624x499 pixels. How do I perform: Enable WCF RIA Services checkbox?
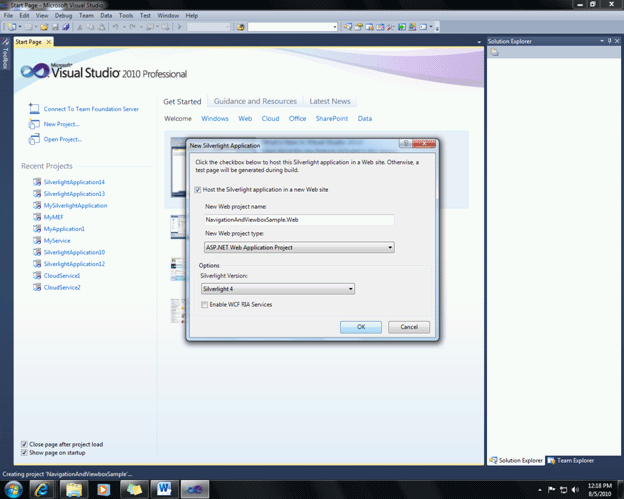(205, 305)
